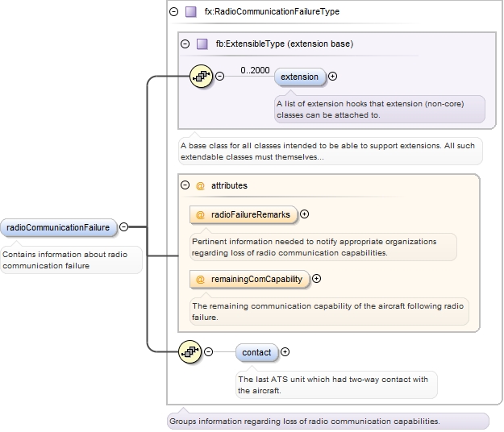Click the purple fb:ExtensibleType type icon
The image size is (504, 432).
click(202, 44)
